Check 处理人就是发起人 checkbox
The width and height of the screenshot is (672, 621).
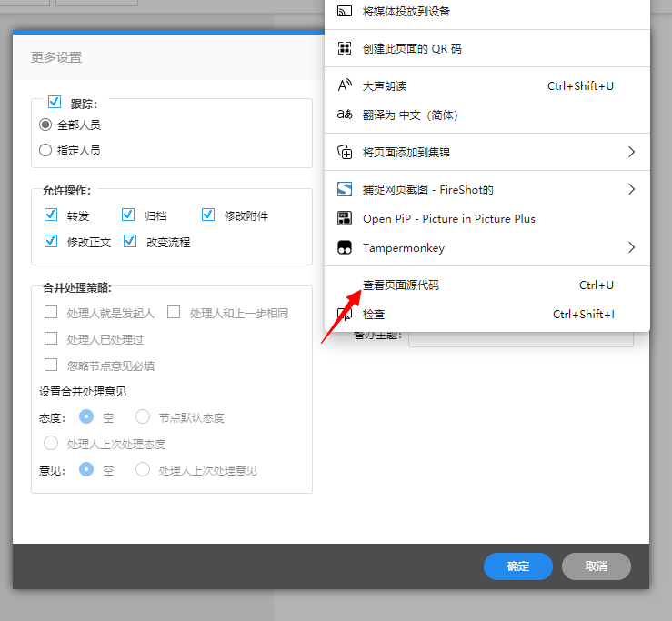[51, 312]
